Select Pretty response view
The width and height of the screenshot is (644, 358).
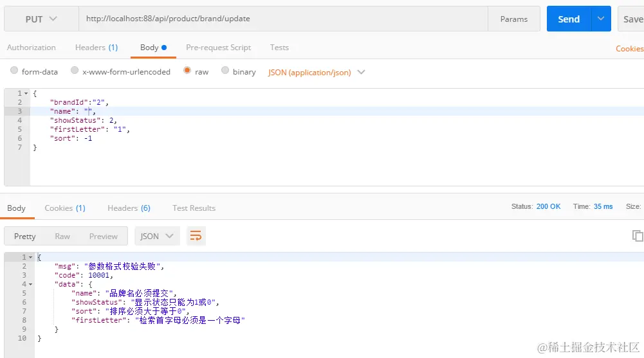point(24,237)
